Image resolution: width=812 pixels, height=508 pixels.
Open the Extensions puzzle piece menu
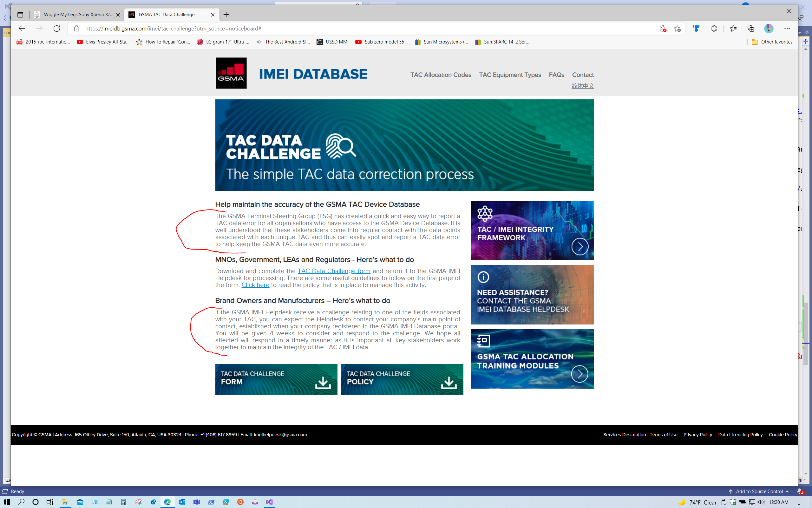[x=714, y=29]
